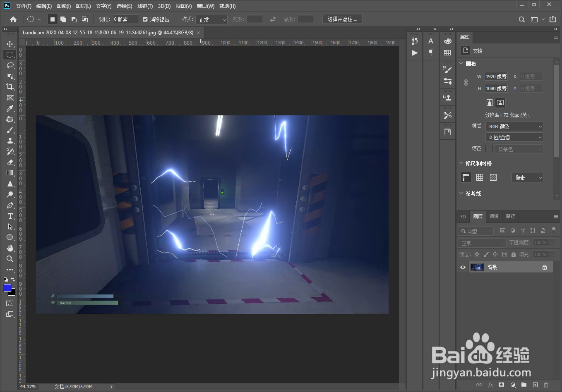Select the Horizontal Type tool

pos(10,216)
